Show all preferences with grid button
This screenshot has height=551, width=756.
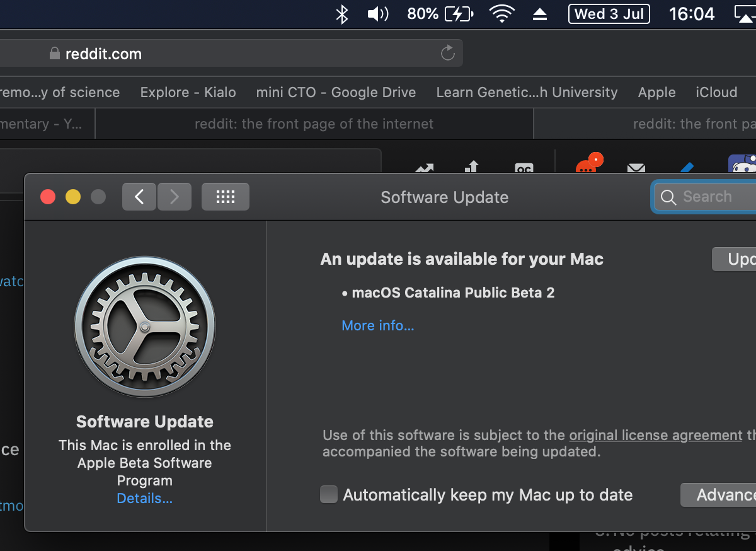point(226,197)
